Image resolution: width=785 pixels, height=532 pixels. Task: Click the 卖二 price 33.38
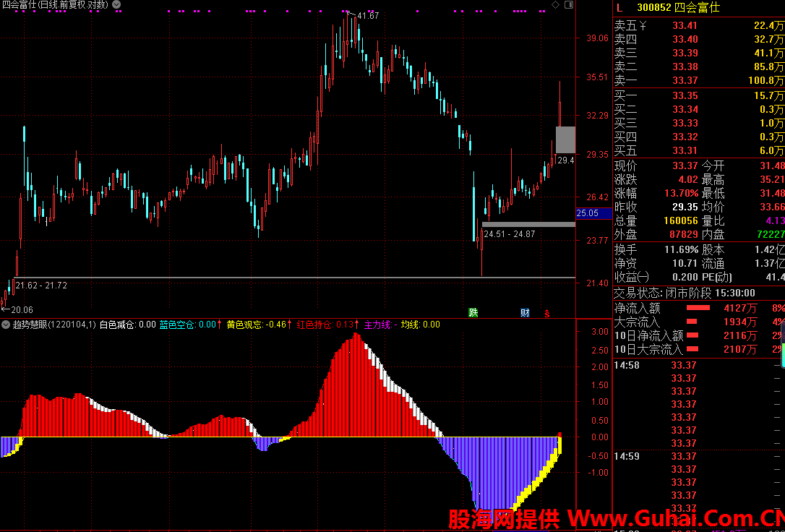[x=685, y=66]
